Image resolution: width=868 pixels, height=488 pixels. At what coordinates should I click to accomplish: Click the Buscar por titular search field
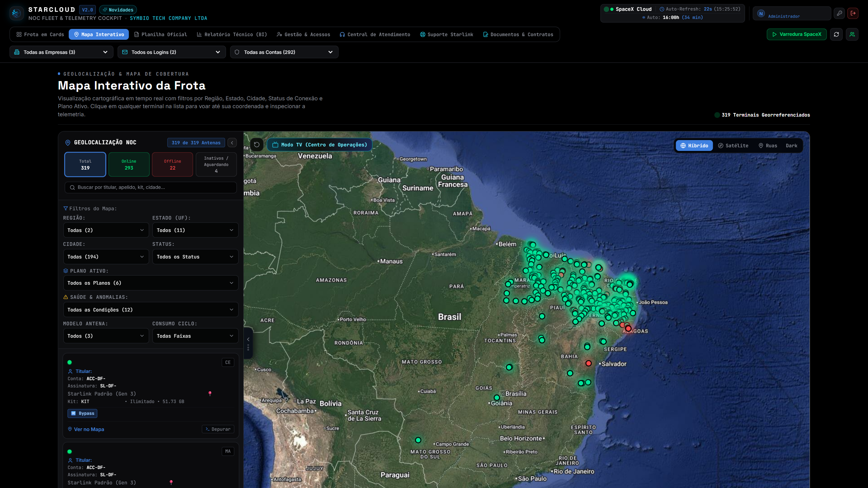point(151,187)
